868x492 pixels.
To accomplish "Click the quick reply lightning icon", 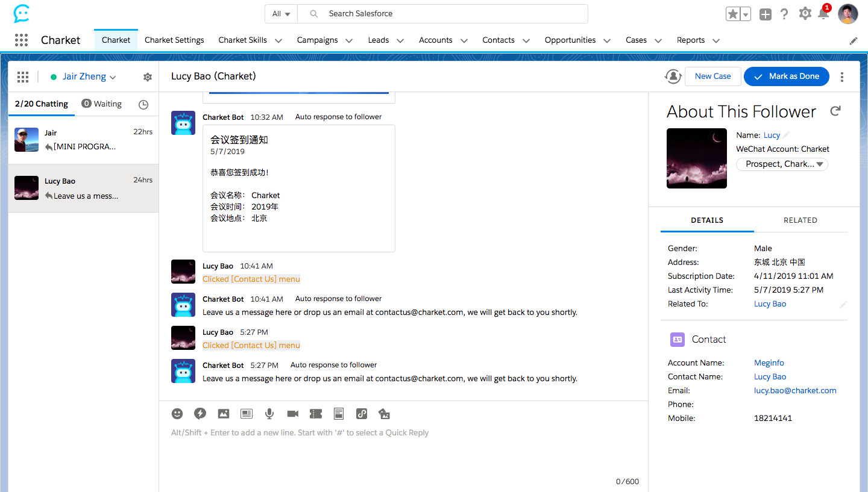I will coord(200,414).
